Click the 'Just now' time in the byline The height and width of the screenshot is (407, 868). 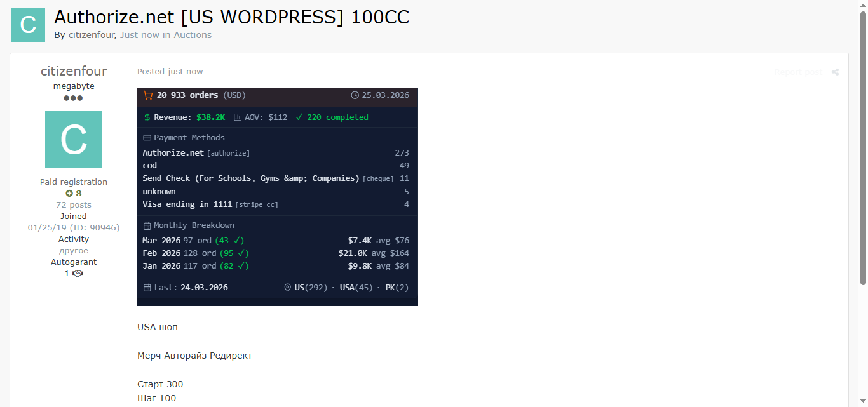[140, 35]
